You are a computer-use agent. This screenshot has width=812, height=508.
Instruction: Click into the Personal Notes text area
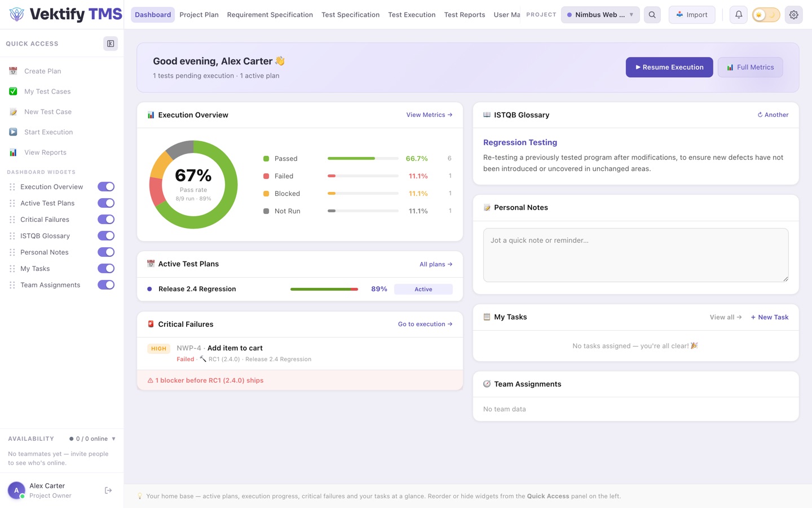coord(636,255)
